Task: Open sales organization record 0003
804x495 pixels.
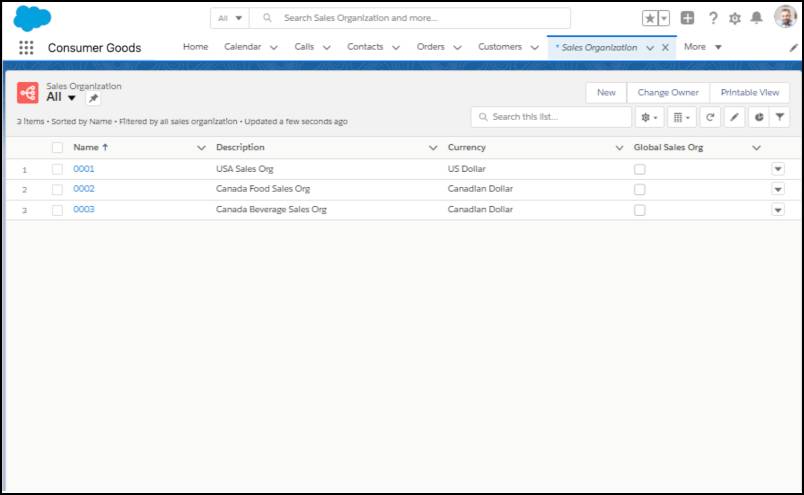Action: (x=84, y=209)
